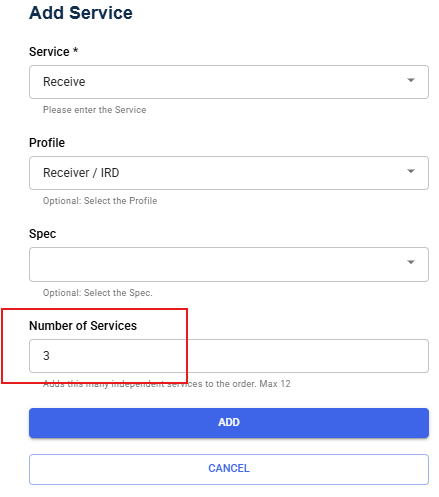Click the CANCEL button

pyautogui.click(x=229, y=469)
